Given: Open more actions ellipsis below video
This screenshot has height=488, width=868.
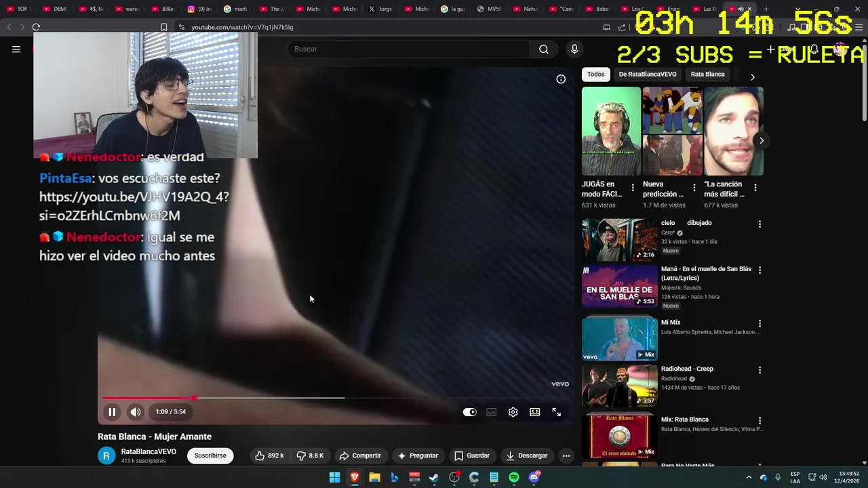Looking at the screenshot, I should tap(566, 455).
